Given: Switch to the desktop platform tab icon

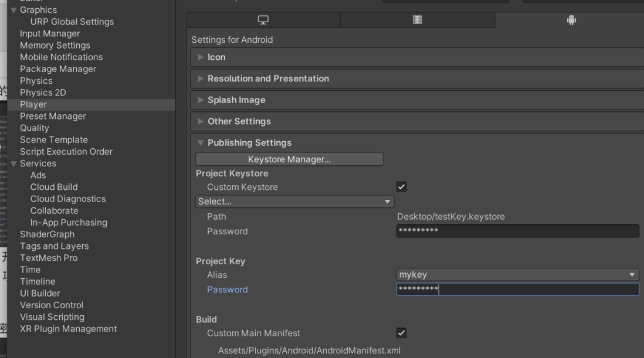Looking at the screenshot, I should [262, 19].
